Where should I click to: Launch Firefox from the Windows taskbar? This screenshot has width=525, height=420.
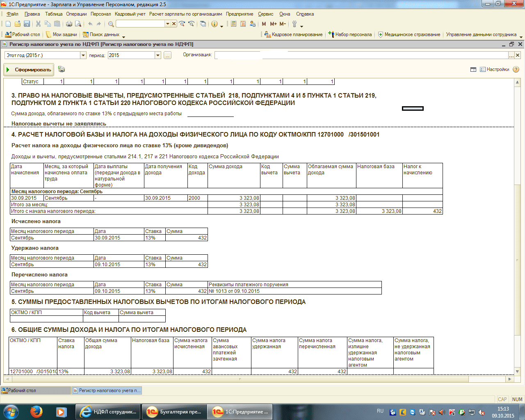click(37, 411)
